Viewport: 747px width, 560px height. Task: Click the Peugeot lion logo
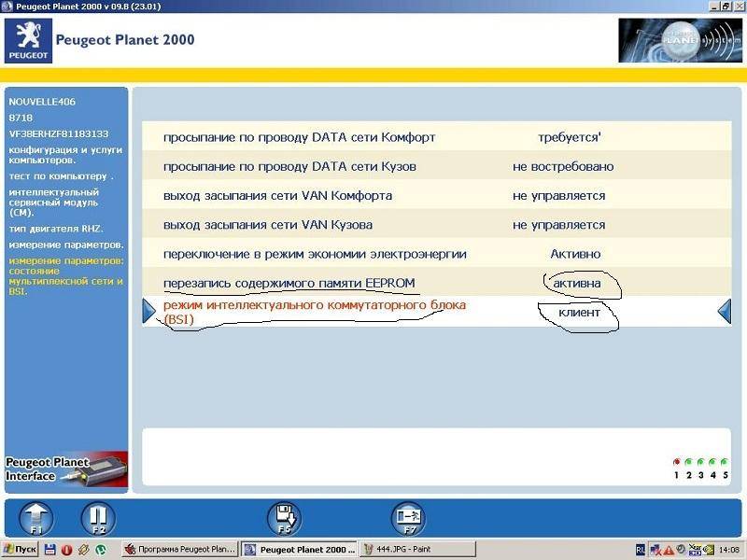pos(27,40)
